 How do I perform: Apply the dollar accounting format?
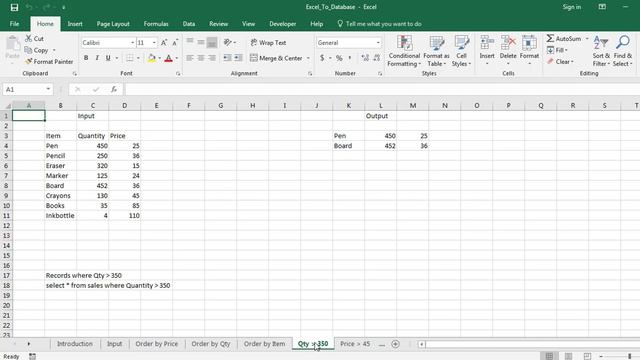coord(322,58)
